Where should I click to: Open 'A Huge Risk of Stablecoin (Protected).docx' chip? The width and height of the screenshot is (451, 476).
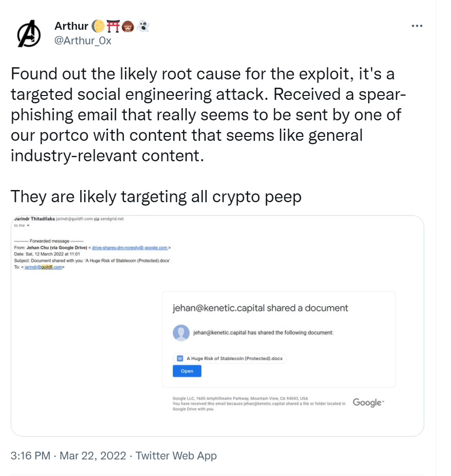(x=230, y=359)
